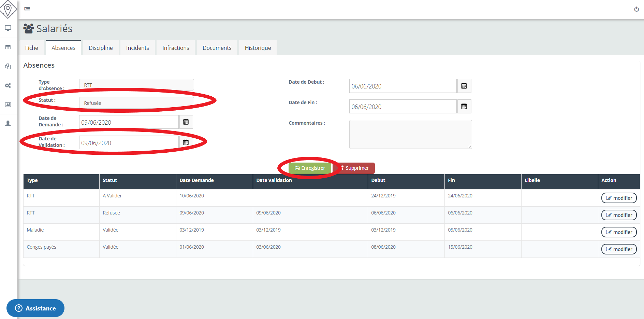This screenshot has height=319, width=644.
Task: Open the settings gears sidebar icon
Action: pos(8,85)
